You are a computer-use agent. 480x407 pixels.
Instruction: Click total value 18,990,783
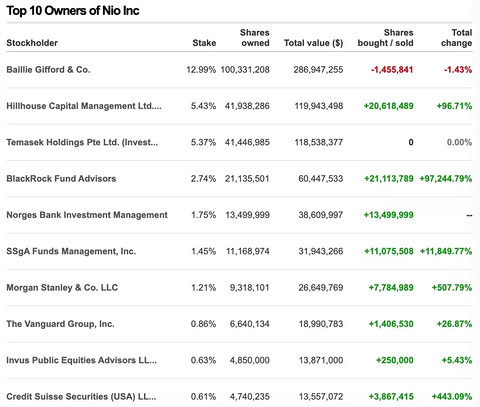tap(321, 324)
